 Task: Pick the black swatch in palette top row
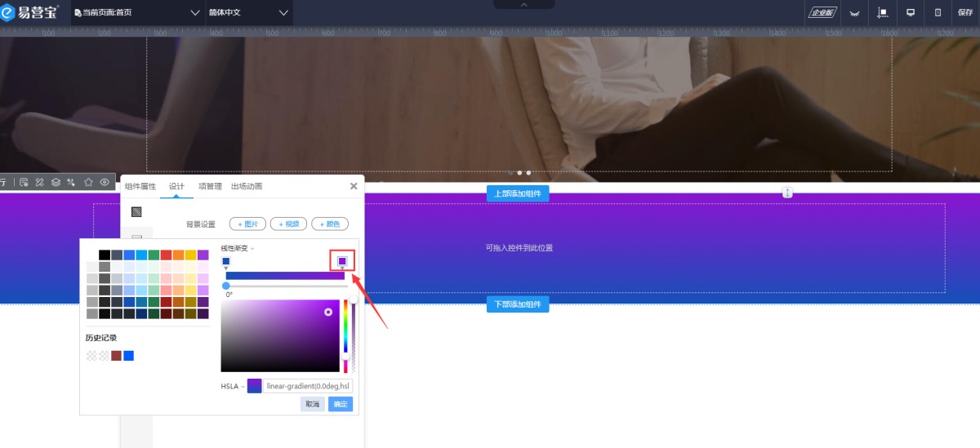(105, 255)
